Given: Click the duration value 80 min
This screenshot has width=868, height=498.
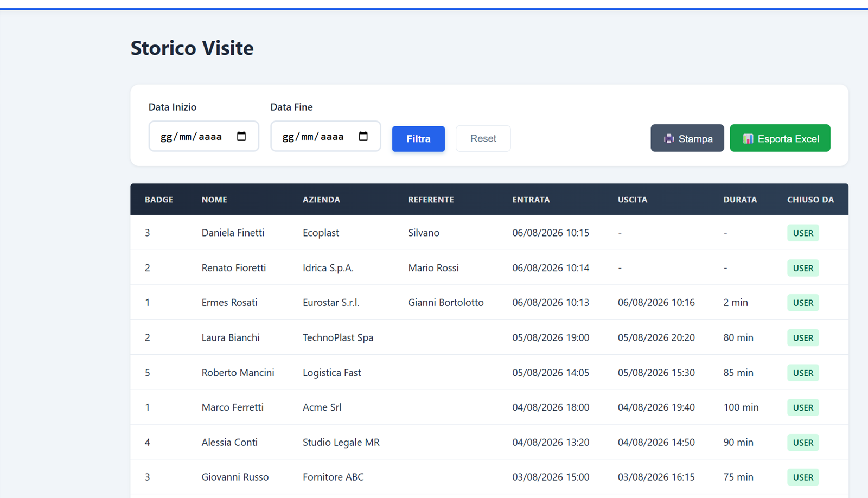Looking at the screenshot, I should pyautogui.click(x=738, y=337).
